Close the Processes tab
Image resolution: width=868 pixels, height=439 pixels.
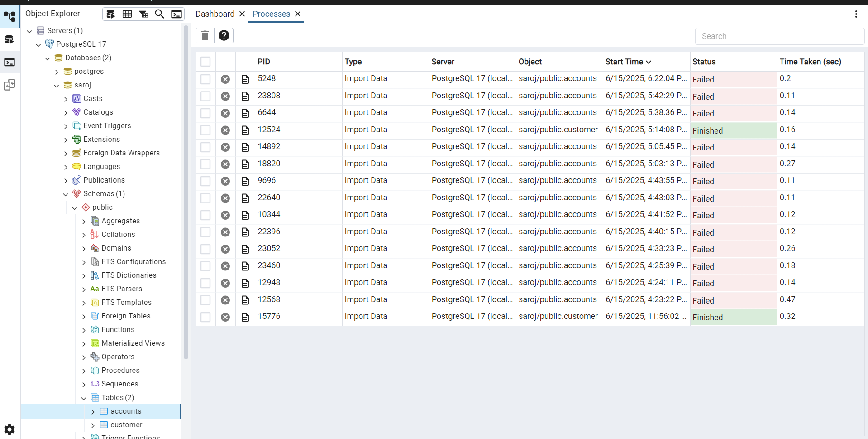tap(298, 14)
